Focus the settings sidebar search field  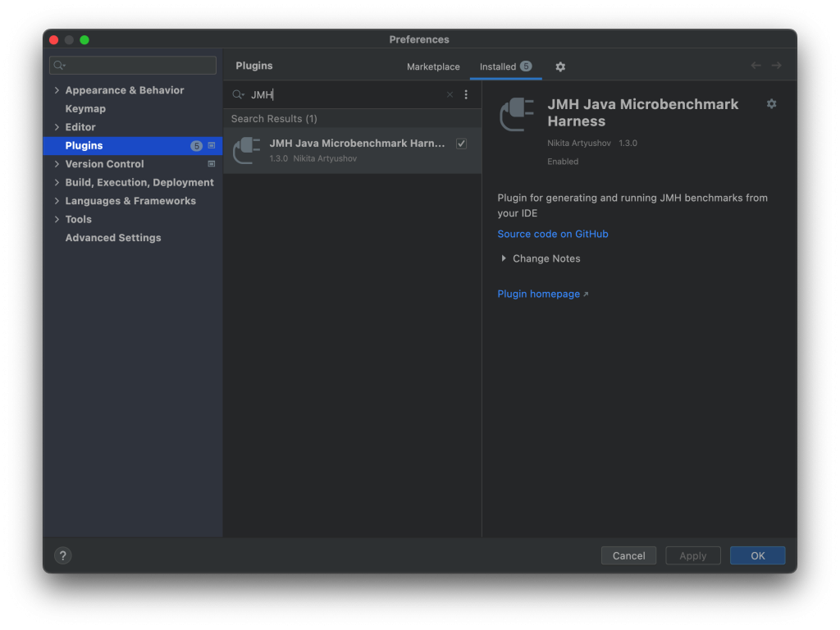click(x=133, y=66)
